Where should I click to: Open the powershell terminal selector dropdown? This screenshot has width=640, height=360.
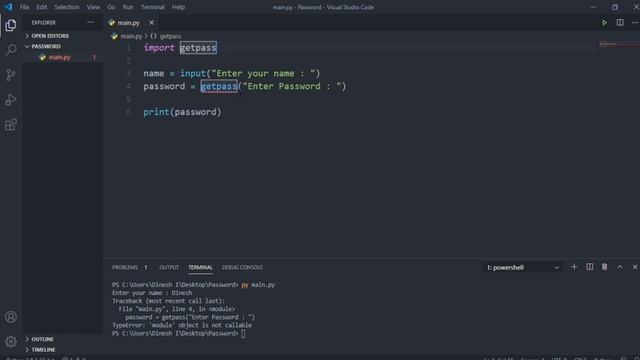(522, 267)
